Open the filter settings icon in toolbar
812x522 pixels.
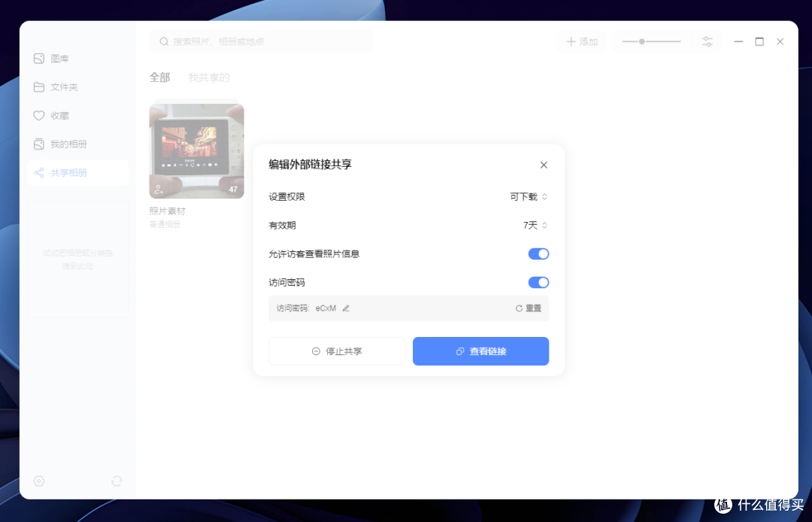[x=707, y=41]
